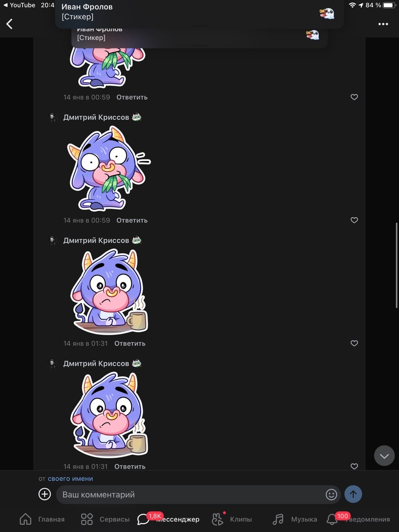Open the Мессенджер chat icon
Screen dimensions: 399x532
[143, 520]
